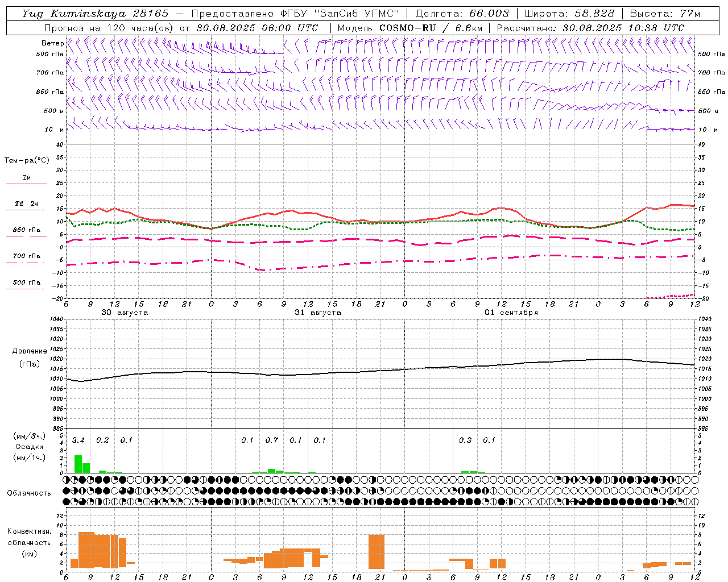Click the tallest green precipitation bar below 3.4
Image resolution: width=728 pixels, height=582 pixels.
pos(78,464)
